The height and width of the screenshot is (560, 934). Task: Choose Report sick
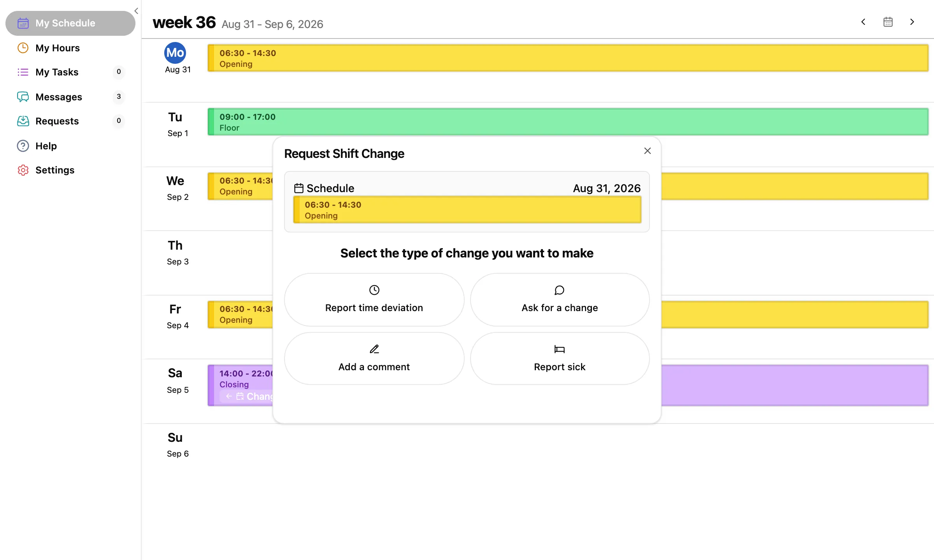(x=560, y=359)
